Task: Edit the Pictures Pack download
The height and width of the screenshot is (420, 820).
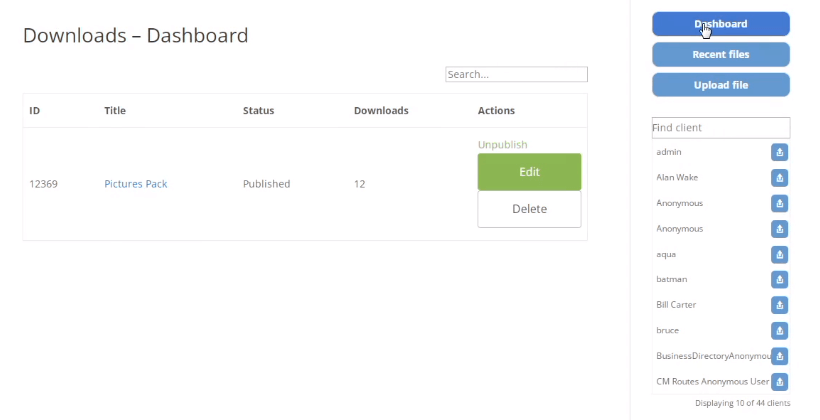Action: (529, 172)
